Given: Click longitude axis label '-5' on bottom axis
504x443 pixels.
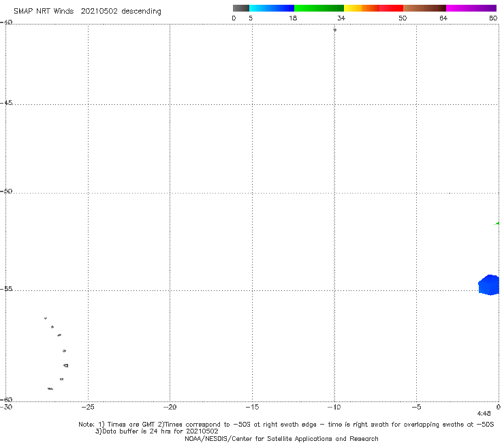Looking at the screenshot, I should (416, 407).
